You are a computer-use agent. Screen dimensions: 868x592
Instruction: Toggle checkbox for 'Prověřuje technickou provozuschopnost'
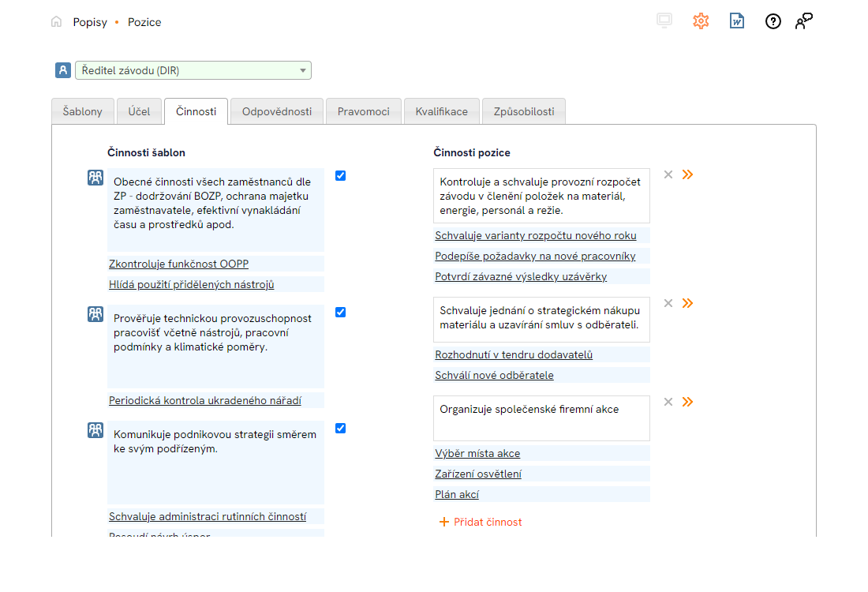coord(340,312)
